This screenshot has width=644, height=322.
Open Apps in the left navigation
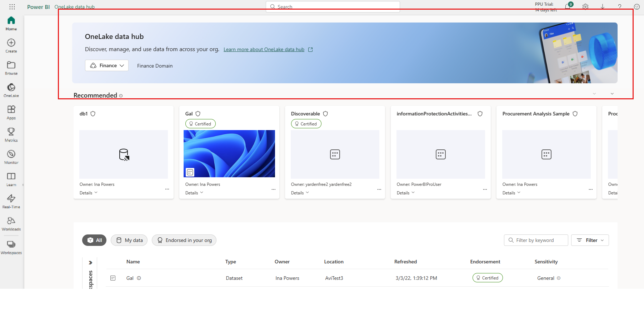click(11, 113)
